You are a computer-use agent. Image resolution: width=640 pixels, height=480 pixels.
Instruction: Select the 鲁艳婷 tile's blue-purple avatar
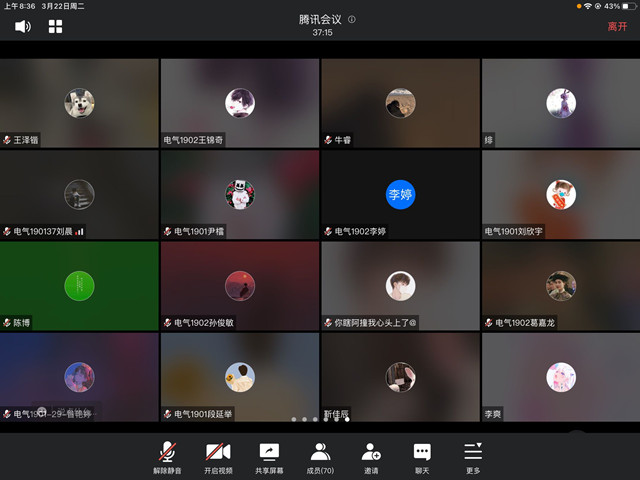coord(79,377)
